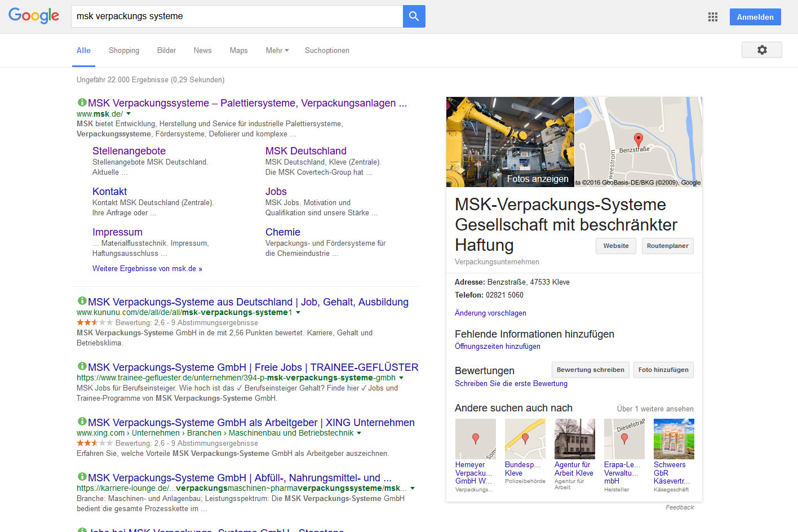
Task: Click green info icon beside the www.msk.de result title
Action: [x=82, y=102]
